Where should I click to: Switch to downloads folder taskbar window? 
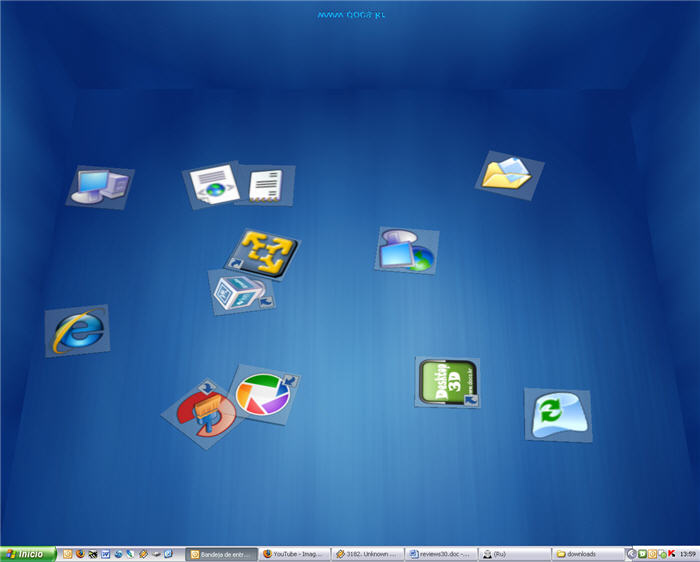pyautogui.click(x=588, y=554)
